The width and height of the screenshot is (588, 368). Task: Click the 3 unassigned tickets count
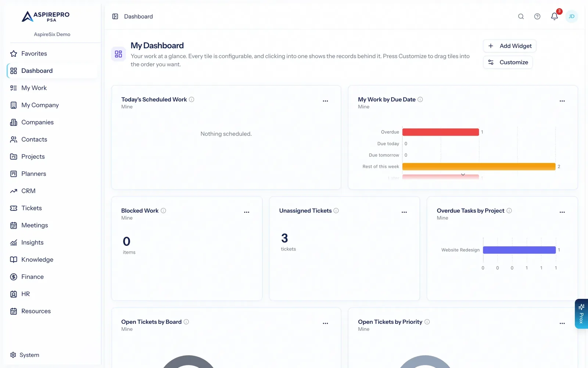coord(284,238)
